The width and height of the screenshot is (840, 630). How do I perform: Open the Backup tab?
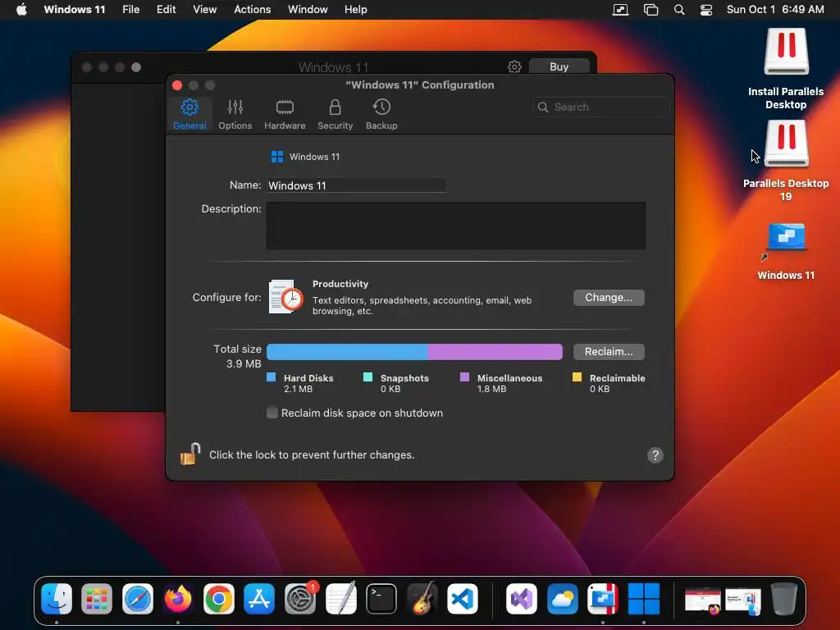click(x=381, y=114)
